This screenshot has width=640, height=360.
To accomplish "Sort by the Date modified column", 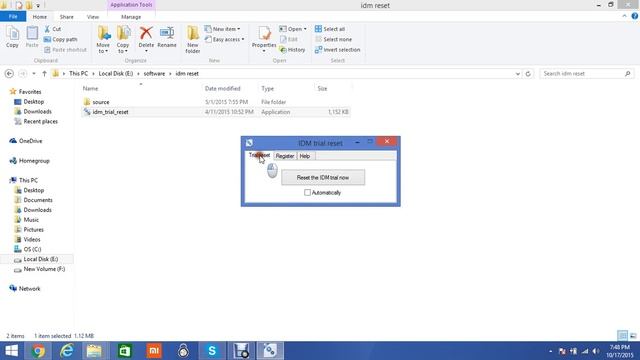I will click(x=222, y=88).
